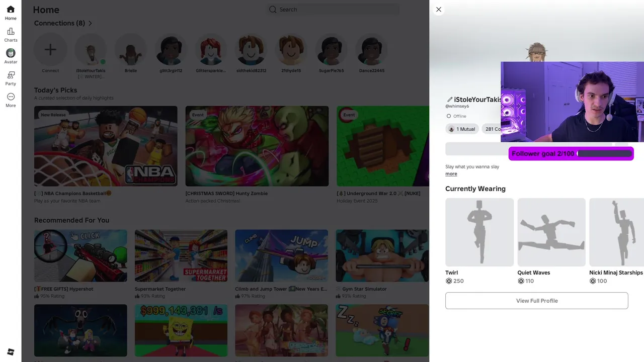644x362 pixels.
Task: Open Brielle connection avatar
Action: point(131,49)
